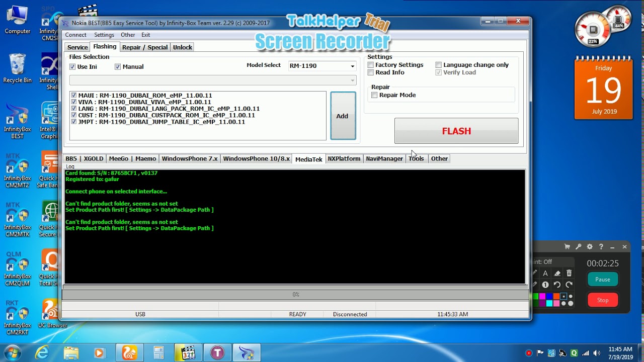Uncheck the LANG pack file checkbox
Image resolution: width=644 pixels, height=362 pixels.
tap(74, 109)
